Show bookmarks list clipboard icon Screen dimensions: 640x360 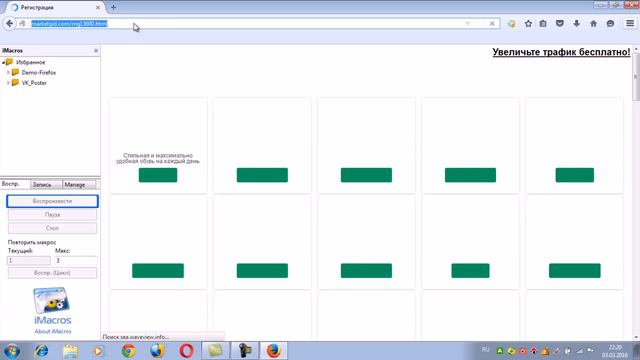(x=543, y=24)
